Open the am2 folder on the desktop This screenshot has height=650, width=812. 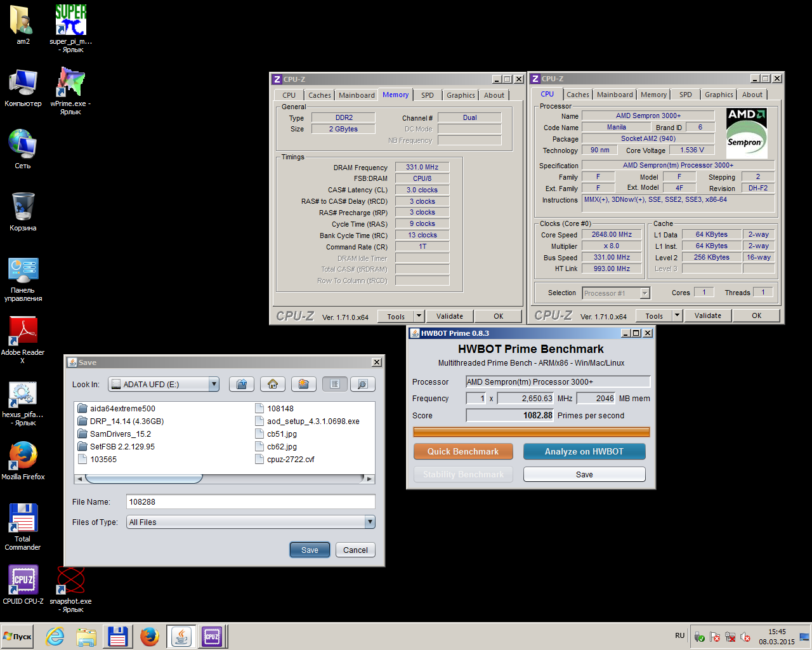pos(23,25)
